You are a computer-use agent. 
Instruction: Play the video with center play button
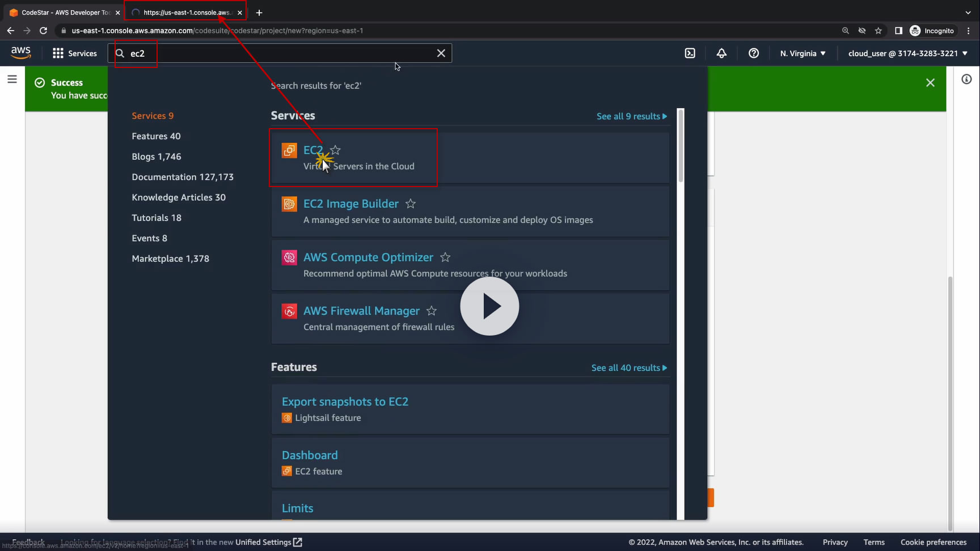(489, 306)
